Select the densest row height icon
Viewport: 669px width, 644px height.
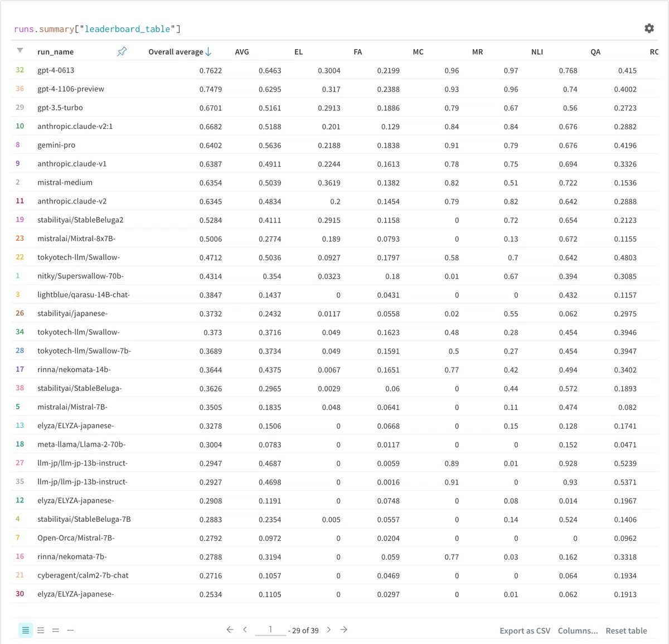(x=26, y=630)
